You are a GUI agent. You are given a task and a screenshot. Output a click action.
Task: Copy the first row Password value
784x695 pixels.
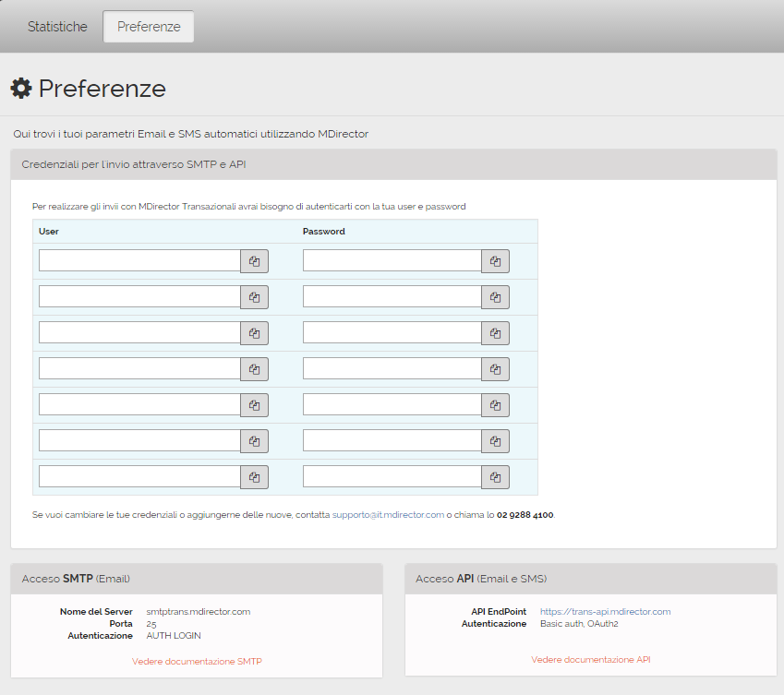coord(495,261)
